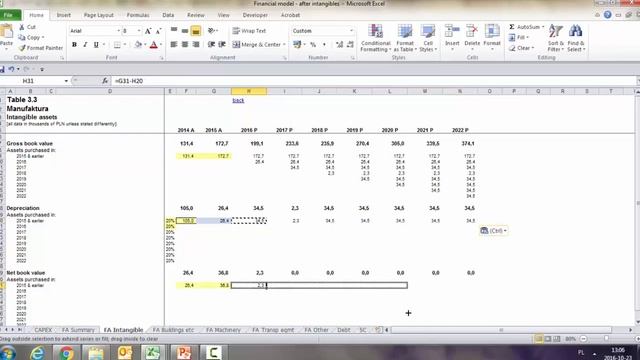Apply the fill color bucket

[138, 44]
